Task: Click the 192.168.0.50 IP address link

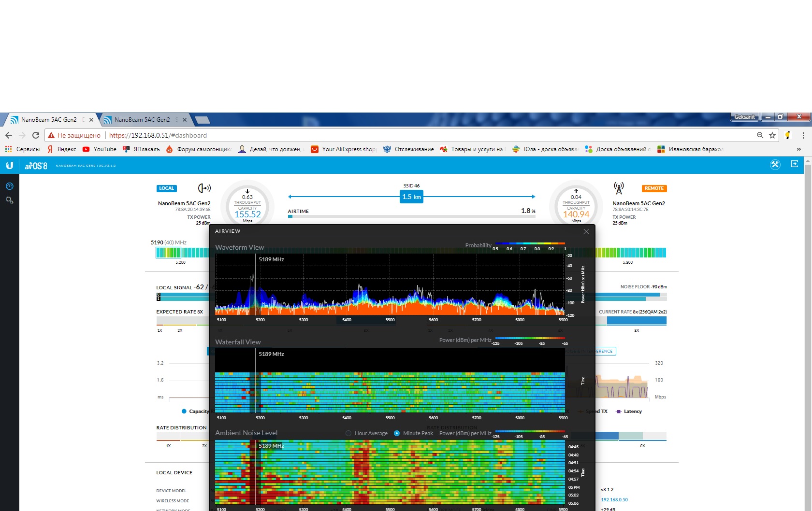Action: [614, 500]
